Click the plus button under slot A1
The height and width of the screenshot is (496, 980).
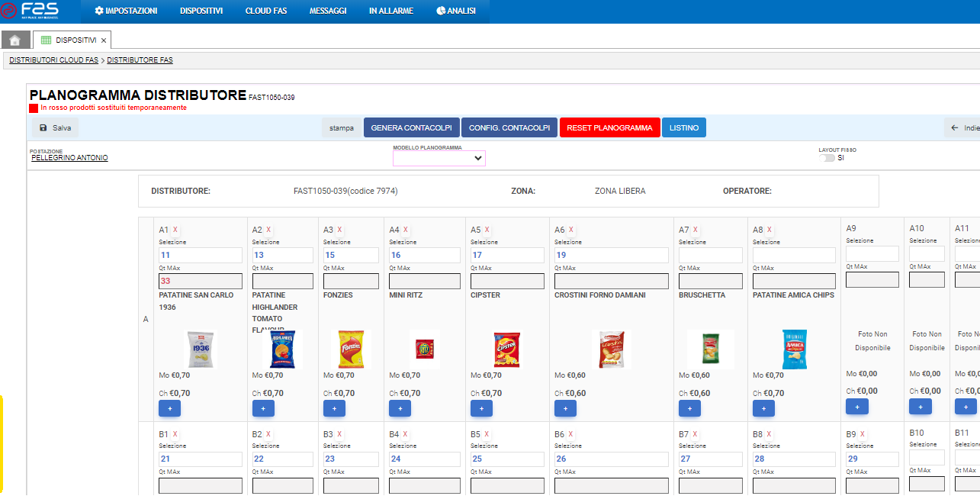click(x=170, y=408)
